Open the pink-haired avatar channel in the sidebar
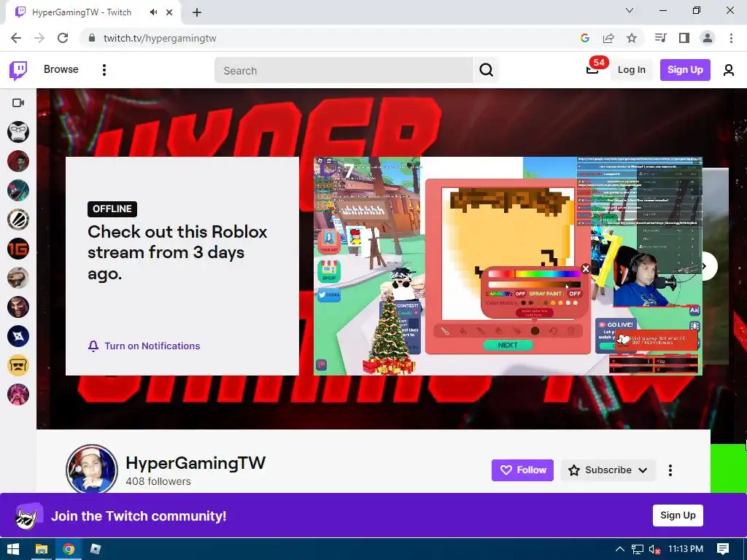The image size is (747, 560). (x=18, y=394)
